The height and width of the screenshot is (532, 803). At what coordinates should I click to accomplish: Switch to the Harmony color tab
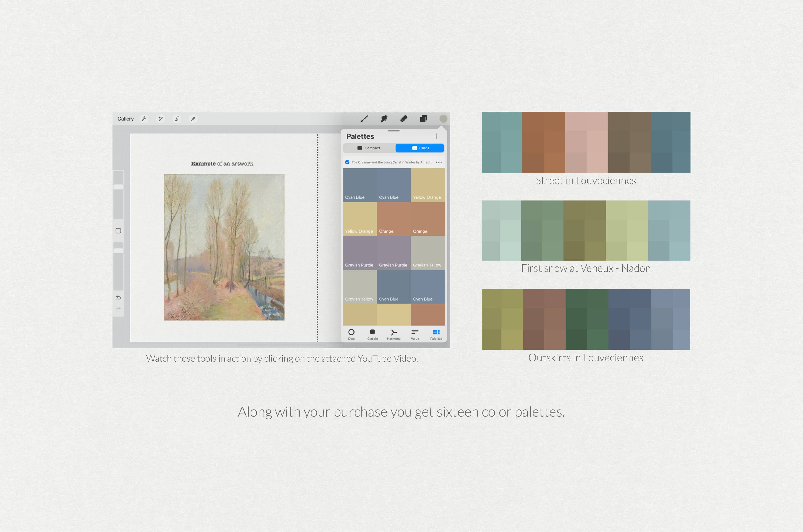tap(394, 334)
